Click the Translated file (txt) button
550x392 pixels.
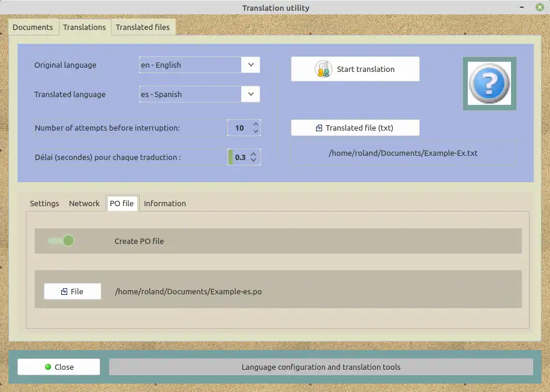[355, 128]
